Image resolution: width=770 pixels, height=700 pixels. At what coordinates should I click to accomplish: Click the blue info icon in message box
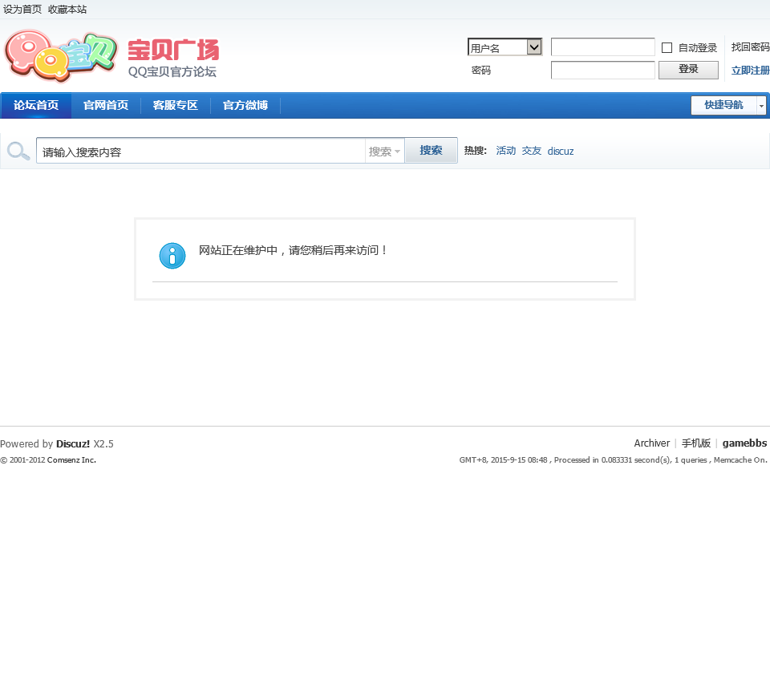pos(172,256)
